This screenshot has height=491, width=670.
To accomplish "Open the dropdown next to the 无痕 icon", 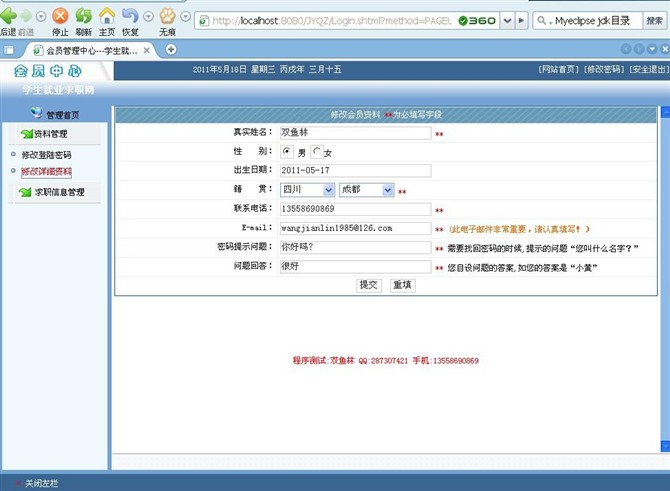I will tap(185, 17).
